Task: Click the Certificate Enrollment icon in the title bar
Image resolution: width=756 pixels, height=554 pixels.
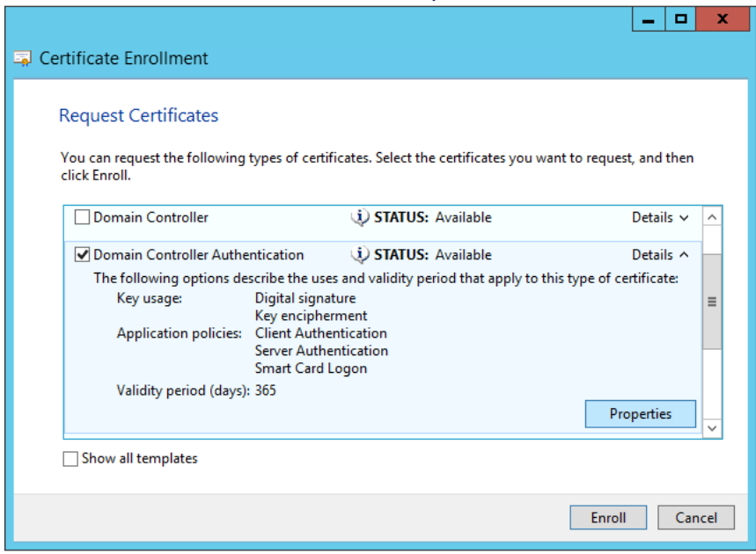Action: tap(24, 58)
